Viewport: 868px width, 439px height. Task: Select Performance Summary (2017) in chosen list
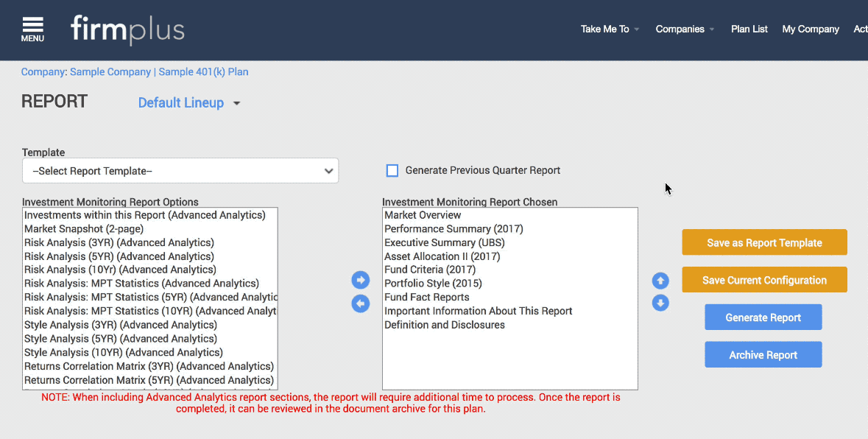(x=510, y=228)
